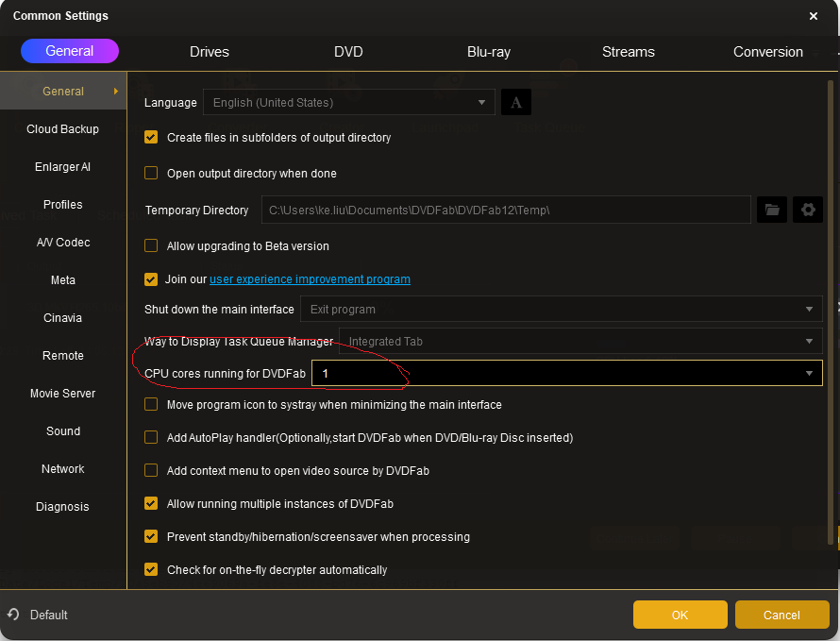
Task: Click the OK button
Action: click(680, 615)
